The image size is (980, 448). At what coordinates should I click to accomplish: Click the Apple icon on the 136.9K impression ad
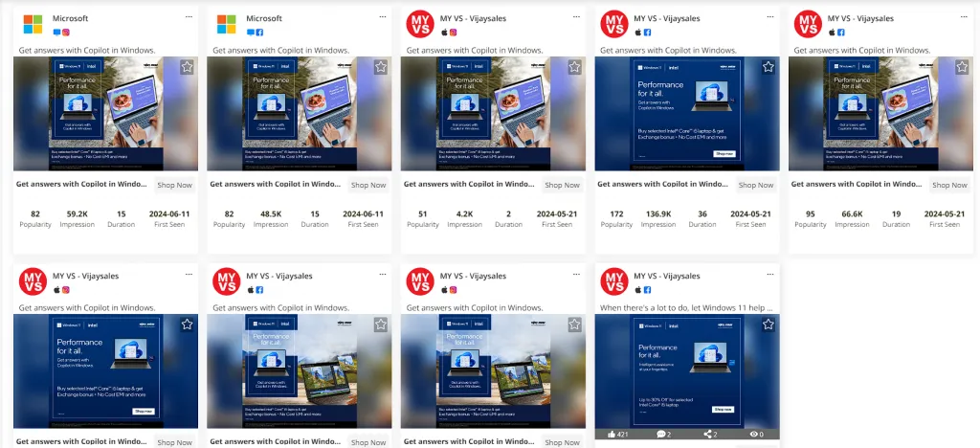[x=636, y=33]
